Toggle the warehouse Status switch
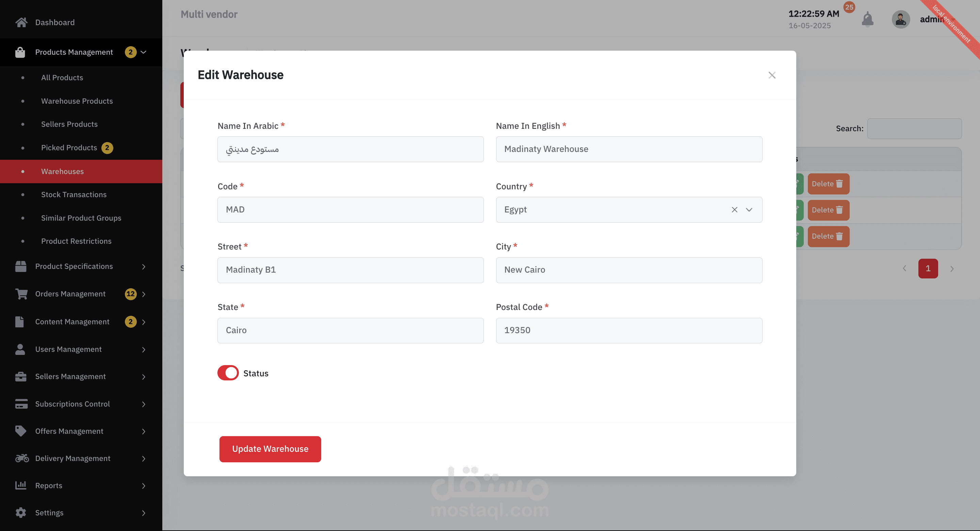 228,373
